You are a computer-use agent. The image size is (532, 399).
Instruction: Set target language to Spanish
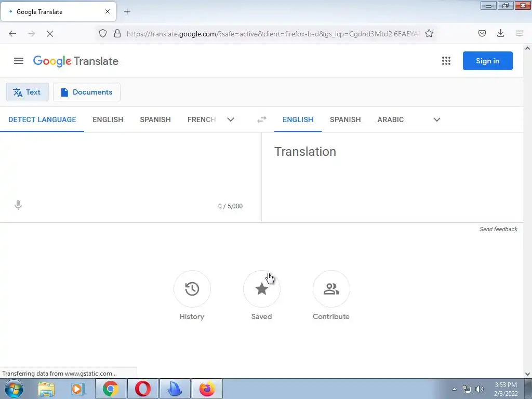tap(345, 119)
